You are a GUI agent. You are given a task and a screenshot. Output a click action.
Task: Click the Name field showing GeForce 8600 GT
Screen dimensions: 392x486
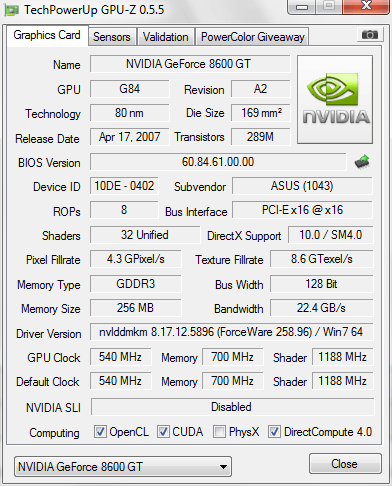[190, 64]
